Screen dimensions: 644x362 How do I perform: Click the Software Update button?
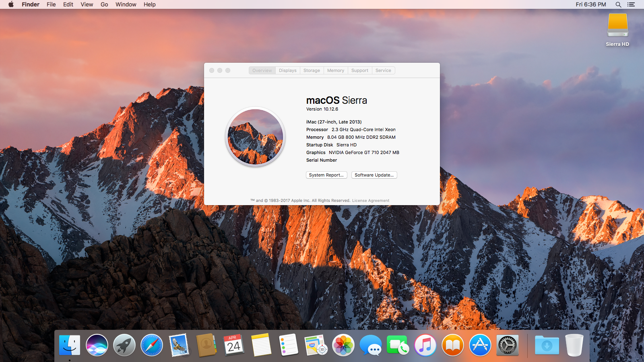coord(374,175)
